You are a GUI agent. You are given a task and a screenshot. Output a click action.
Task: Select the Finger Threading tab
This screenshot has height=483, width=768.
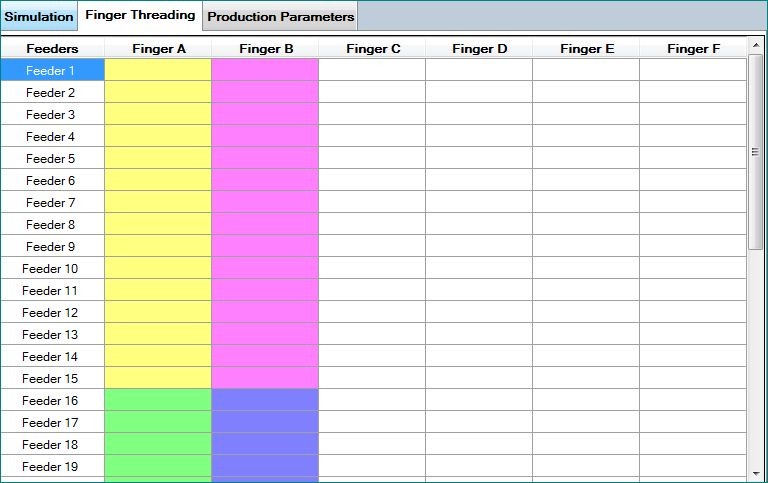pos(140,15)
